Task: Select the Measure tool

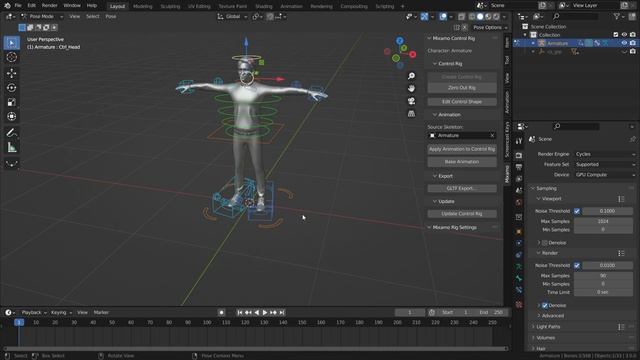Action: point(11,147)
